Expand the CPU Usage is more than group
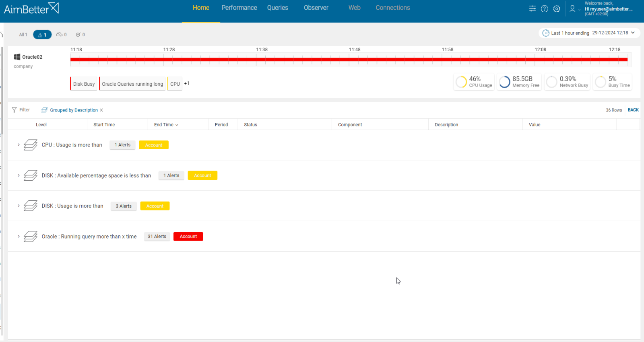This screenshot has height=342, width=644. coord(19,145)
